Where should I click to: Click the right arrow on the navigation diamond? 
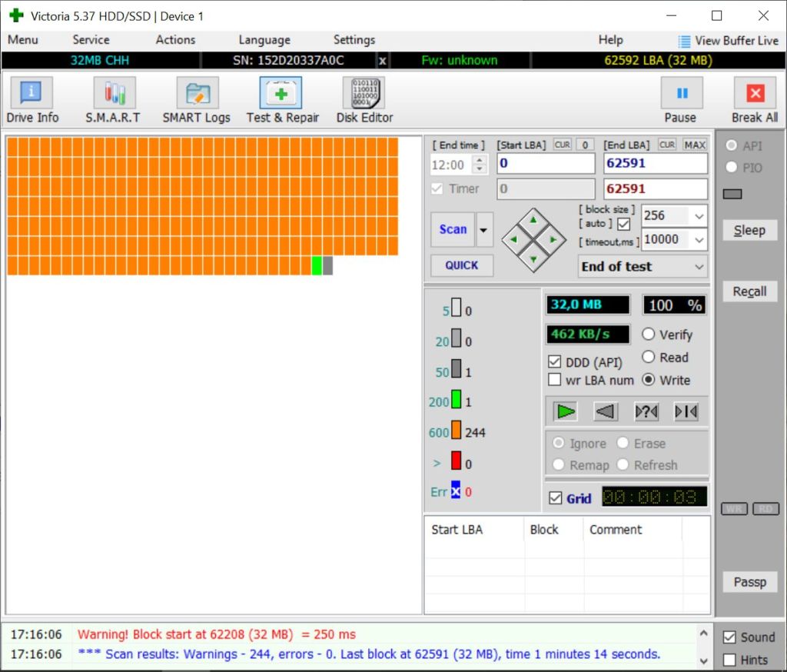tap(553, 240)
